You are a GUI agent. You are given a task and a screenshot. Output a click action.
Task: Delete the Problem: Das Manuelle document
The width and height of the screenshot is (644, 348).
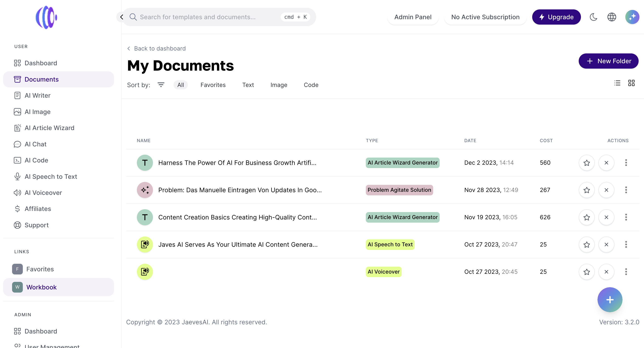(x=606, y=190)
